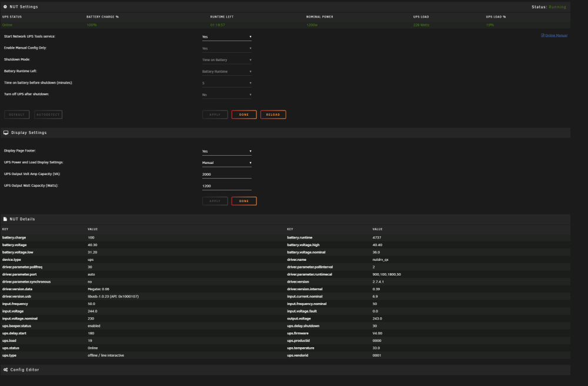Click the Default button
Screen dimensions: 588x386
tap(16, 115)
